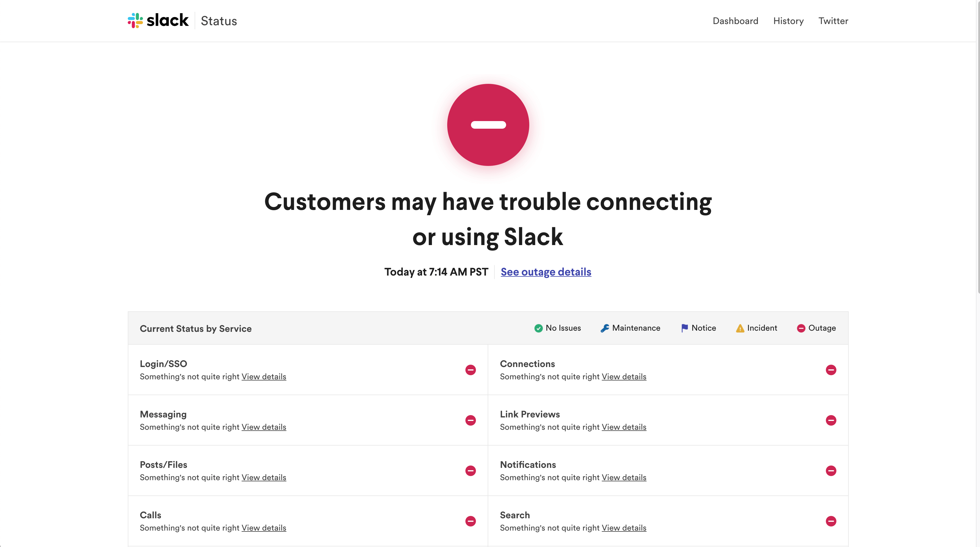Click the Messaging service name
Image resolution: width=980 pixels, height=547 pixels.
click(163, 415)
